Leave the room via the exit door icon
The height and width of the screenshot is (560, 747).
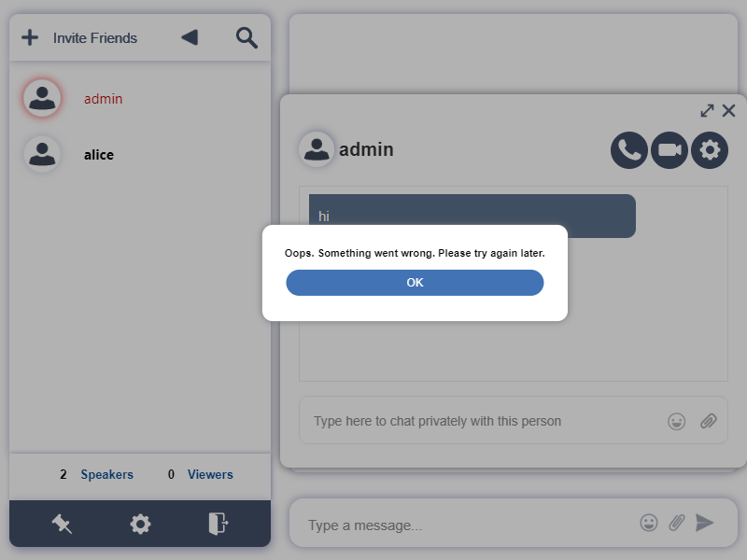pyautogui.click(x=217, y=524)
